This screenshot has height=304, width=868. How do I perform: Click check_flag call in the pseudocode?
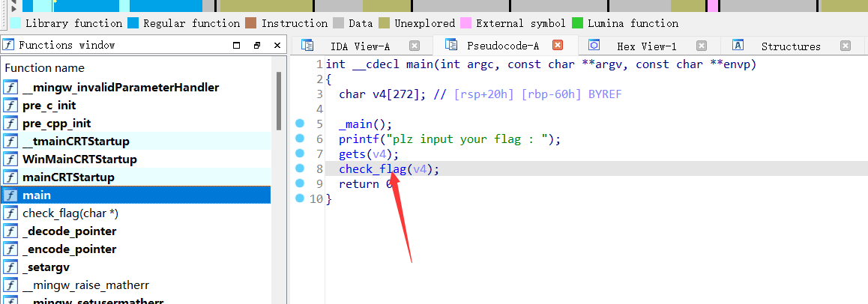373,169
